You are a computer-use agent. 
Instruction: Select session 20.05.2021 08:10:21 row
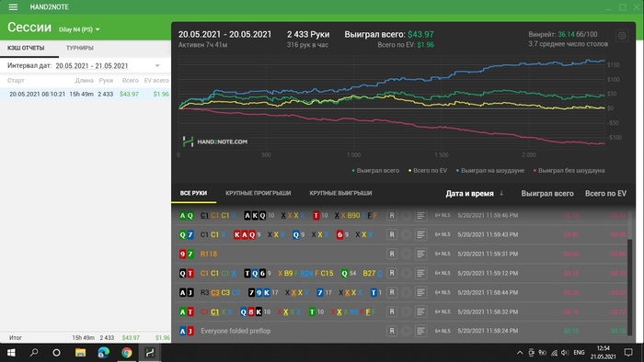click(x=86, y=94)
